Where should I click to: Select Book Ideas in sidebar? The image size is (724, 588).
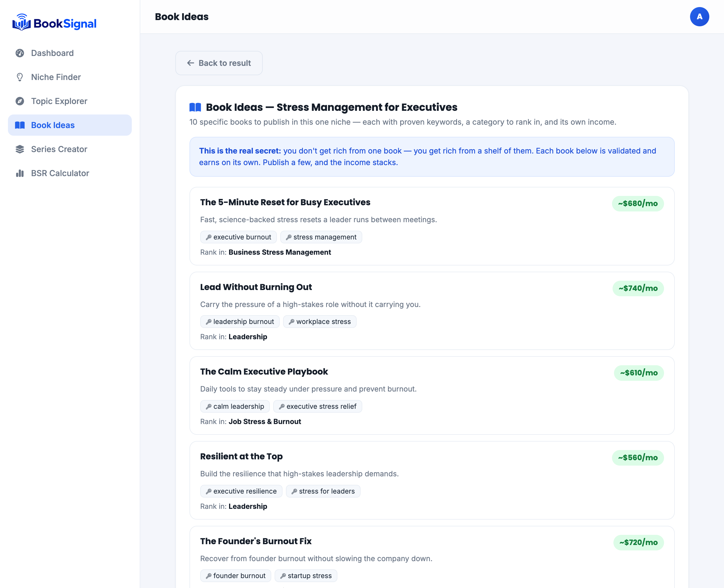pyautogui.click(x=70, y=125)
